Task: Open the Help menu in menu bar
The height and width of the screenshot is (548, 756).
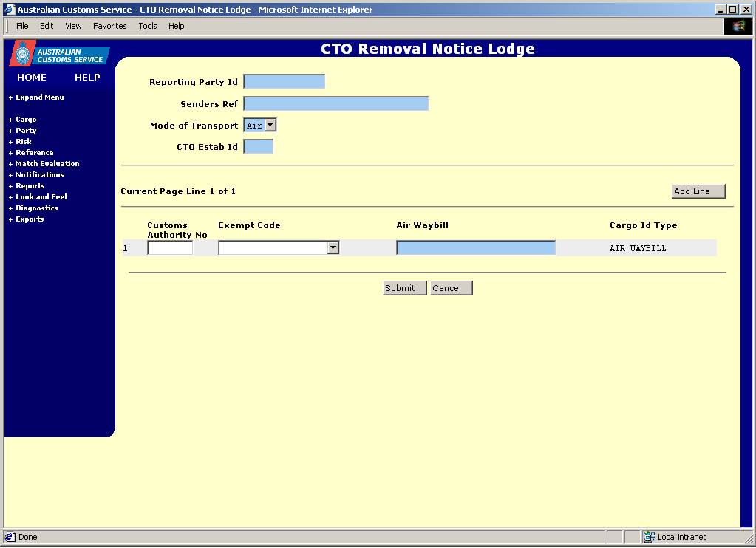Action: 176,26
